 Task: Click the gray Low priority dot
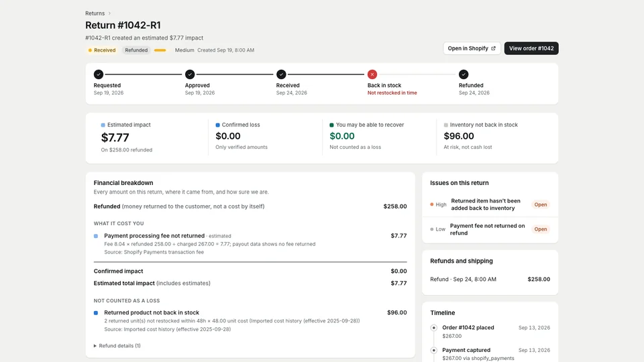(x=431, y=229)
